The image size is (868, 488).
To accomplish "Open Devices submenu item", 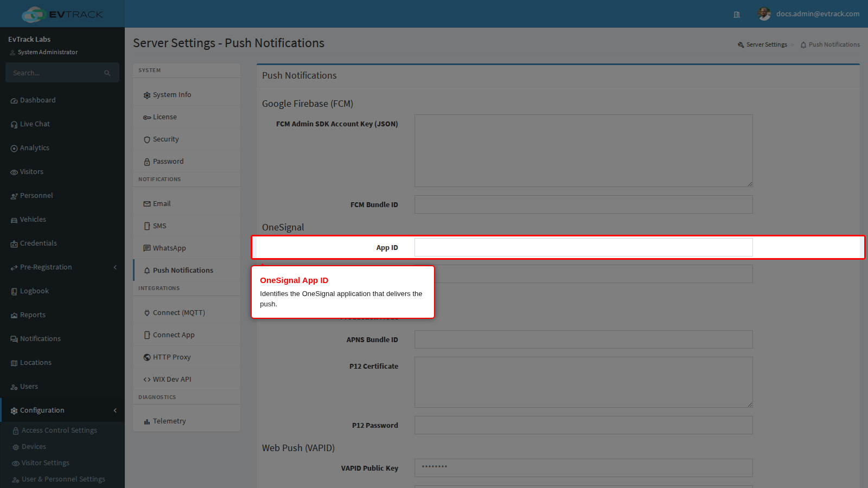I will (x=62, y=447).
